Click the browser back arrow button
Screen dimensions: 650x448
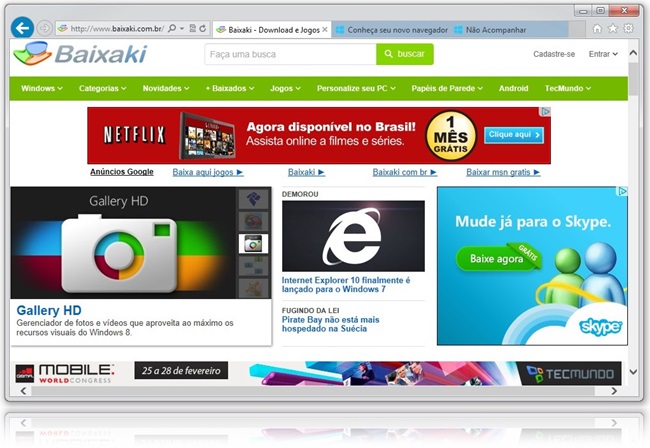coord(22,28)
